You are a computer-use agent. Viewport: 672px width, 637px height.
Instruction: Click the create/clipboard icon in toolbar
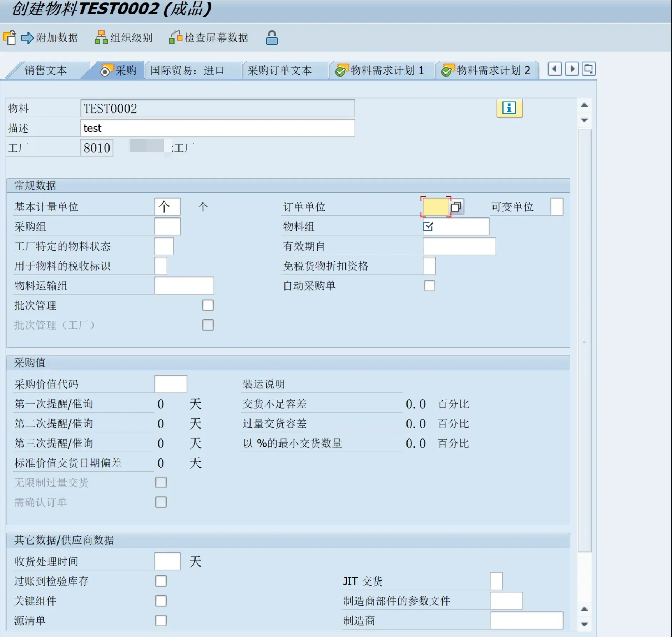[x=10, y=37]
